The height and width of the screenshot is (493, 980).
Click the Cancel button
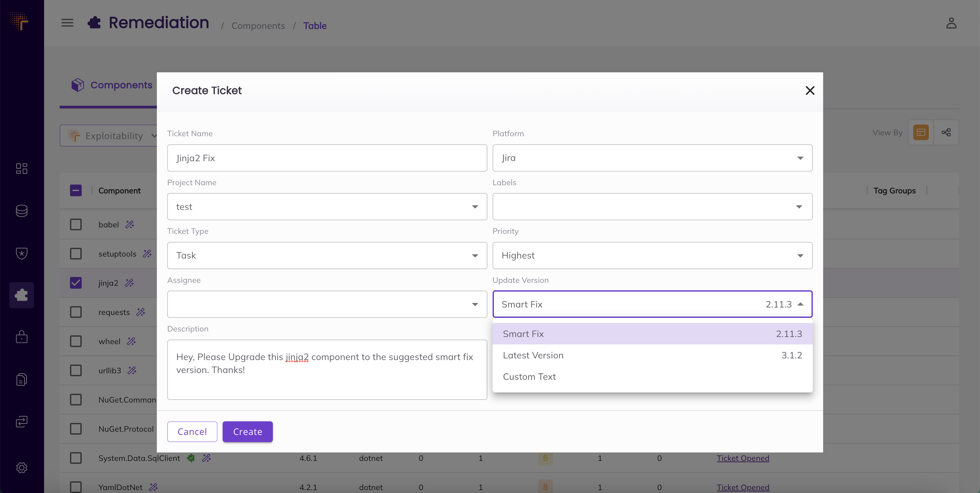pos(192,432)
